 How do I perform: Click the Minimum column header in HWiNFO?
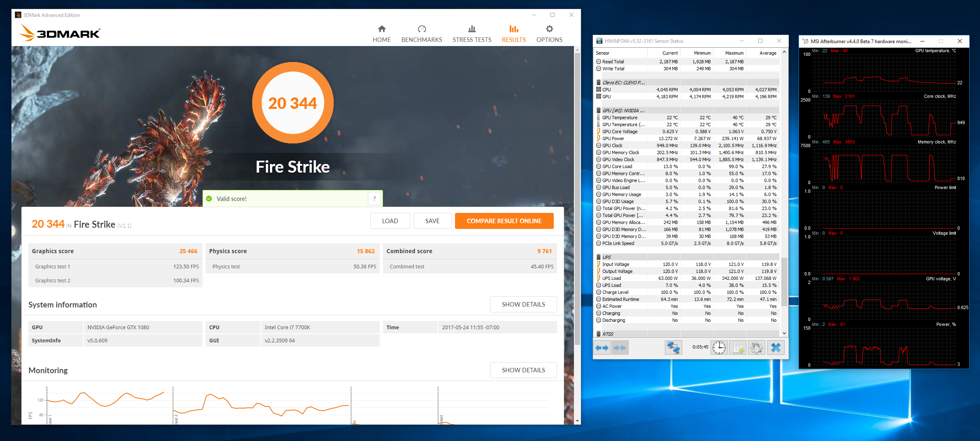[x=697, y=53]
